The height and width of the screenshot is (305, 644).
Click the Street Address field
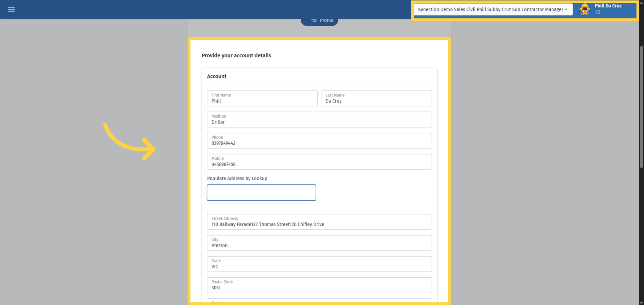pyautogui.click(x=319, y=222)
